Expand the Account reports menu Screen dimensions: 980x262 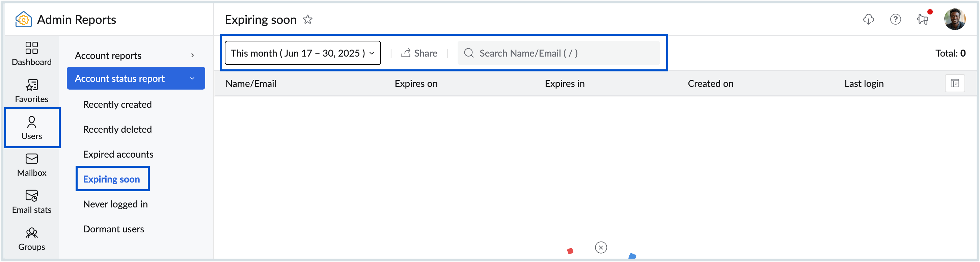click(136, 56)
